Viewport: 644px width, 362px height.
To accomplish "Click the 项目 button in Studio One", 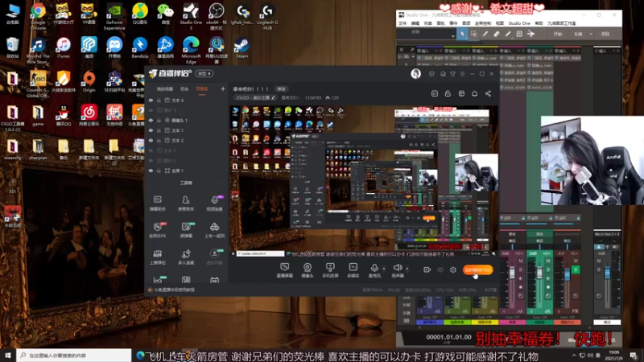I will pos(605,34).
